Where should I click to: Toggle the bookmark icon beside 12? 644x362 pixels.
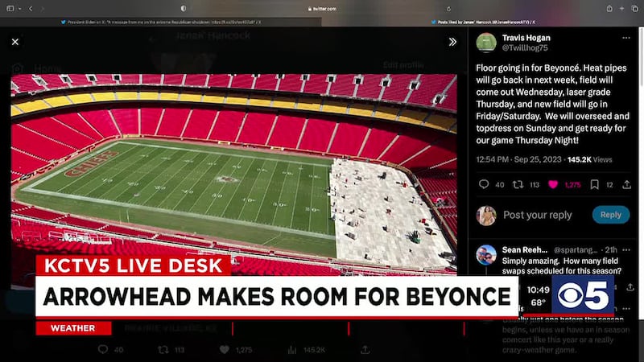tap(594, 185)
